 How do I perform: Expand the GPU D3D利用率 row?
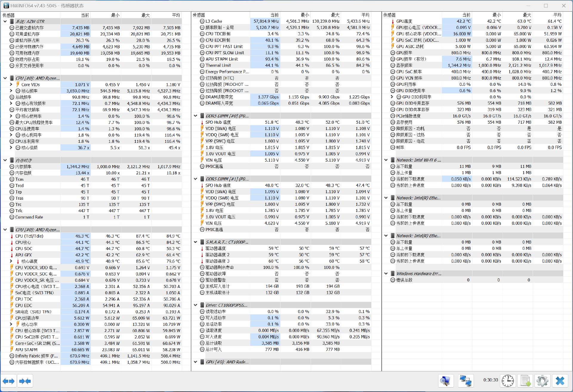(x=392, y=97)
